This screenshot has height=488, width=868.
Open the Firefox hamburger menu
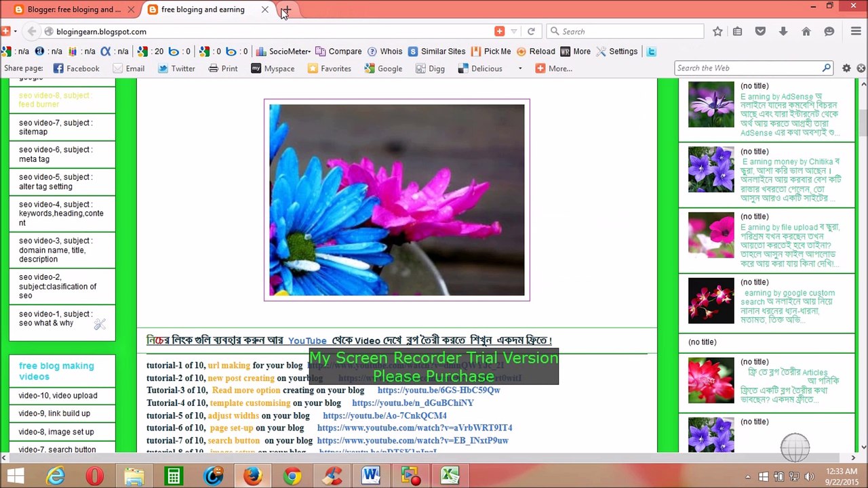point(856,31)
